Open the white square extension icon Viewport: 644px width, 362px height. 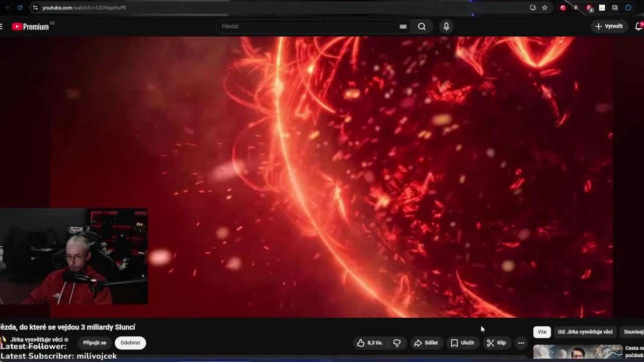(602, 8)
